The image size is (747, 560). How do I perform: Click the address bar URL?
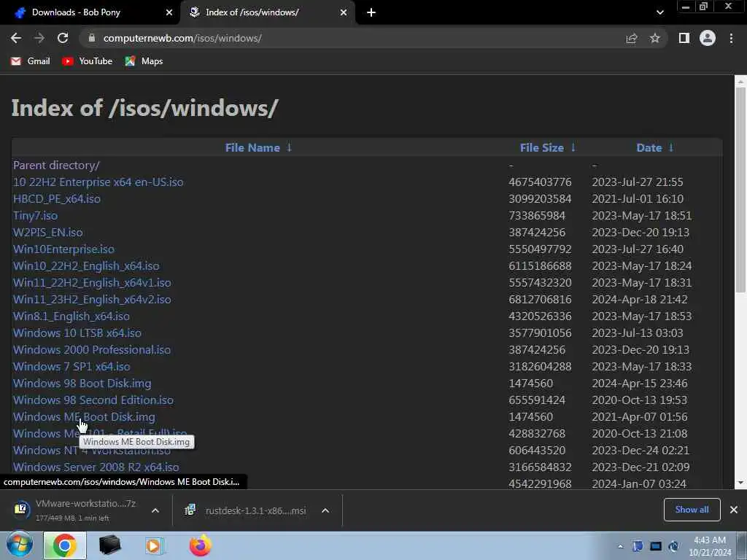click(182, 38)
